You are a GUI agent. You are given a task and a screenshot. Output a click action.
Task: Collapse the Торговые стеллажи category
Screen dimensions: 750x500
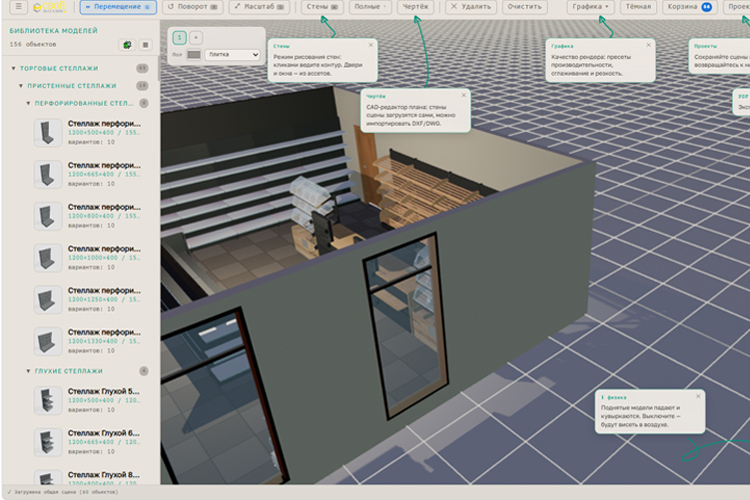click(x=59, y=68)
